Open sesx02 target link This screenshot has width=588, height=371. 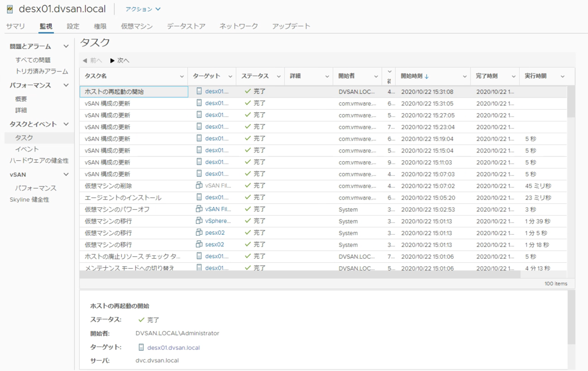215,245
